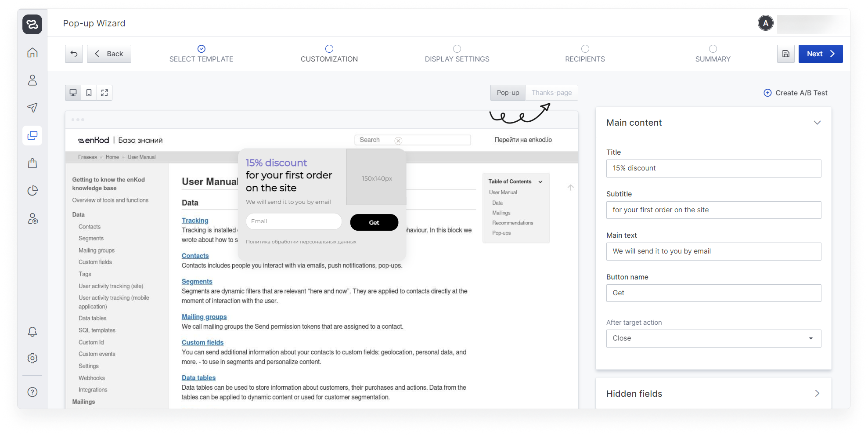The width and height of the screenshot is (868, 435).
Task: Toggle fullscreen preview icon
Action: point(104,93)
